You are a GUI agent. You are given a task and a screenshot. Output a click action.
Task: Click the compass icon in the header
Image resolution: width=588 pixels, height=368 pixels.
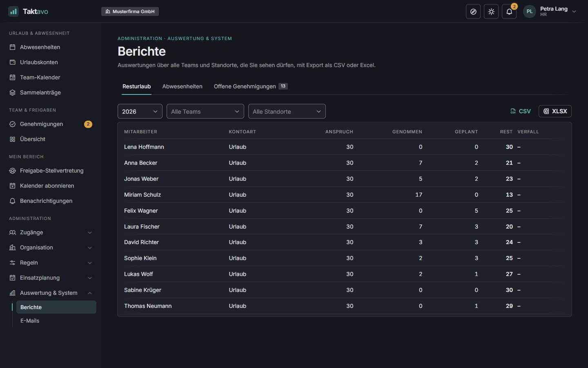coord(473,11)
